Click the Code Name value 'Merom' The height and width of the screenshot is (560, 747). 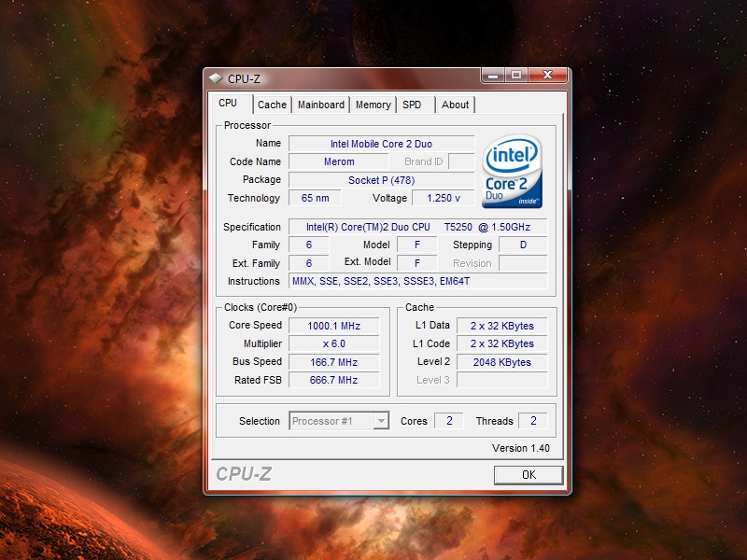[x=339, y=161]
